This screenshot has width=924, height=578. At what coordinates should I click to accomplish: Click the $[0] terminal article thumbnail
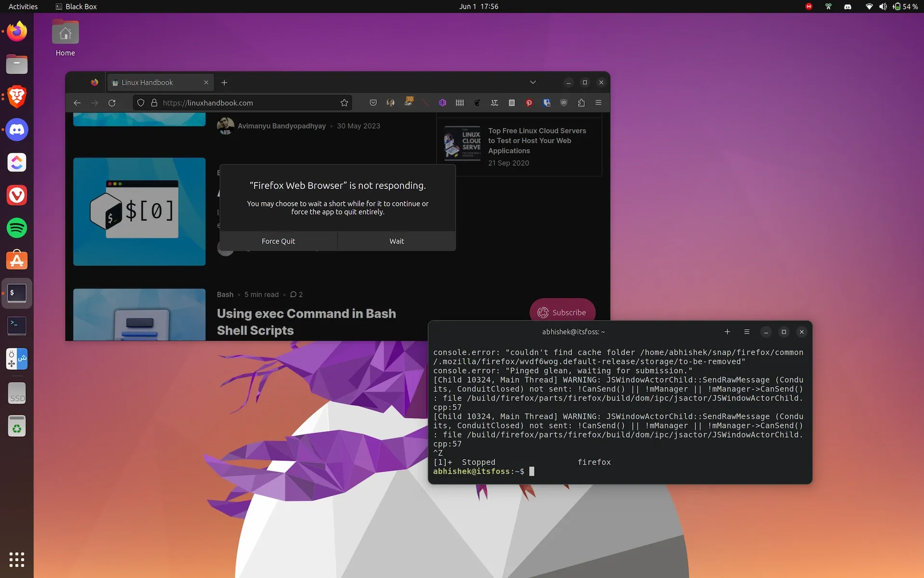pyautogui.click(x=139, y=211)
